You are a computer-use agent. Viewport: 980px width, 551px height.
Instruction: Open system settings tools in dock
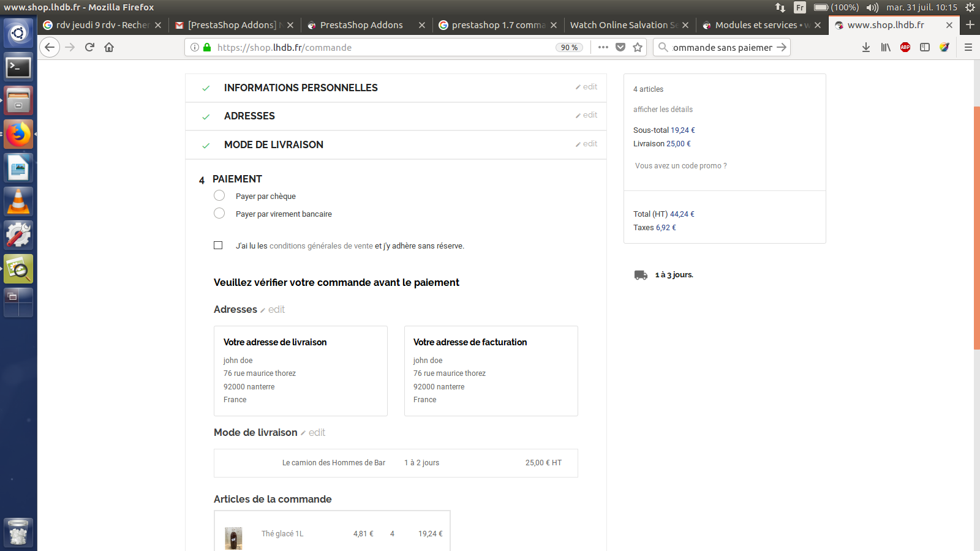[x=18, y=235]
